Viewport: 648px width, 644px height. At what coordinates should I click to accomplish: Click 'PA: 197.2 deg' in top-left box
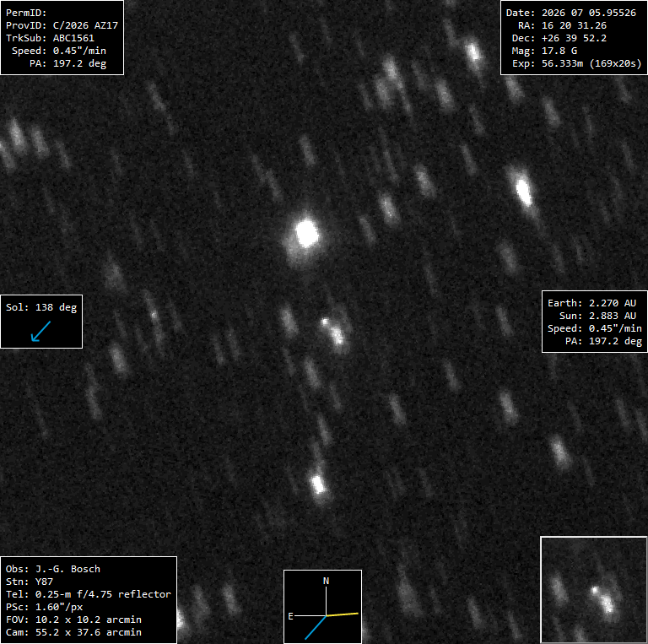click(x=68, y=63)
